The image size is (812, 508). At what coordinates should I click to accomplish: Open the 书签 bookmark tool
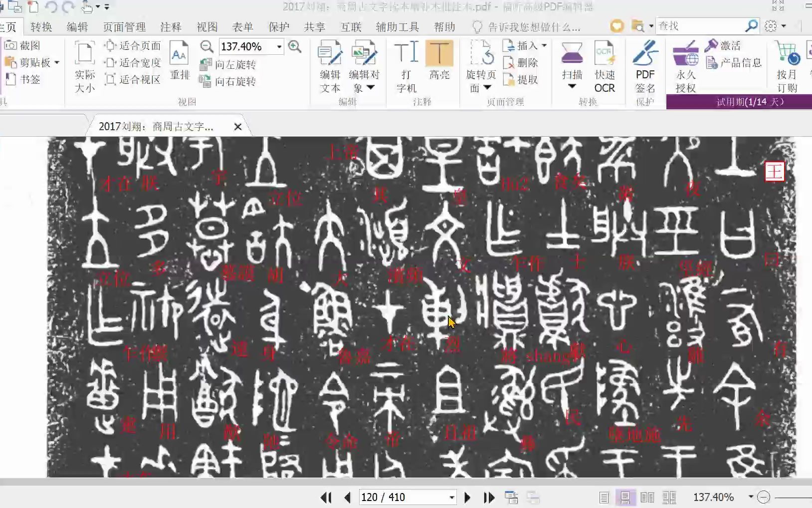(x=22, y=79)
